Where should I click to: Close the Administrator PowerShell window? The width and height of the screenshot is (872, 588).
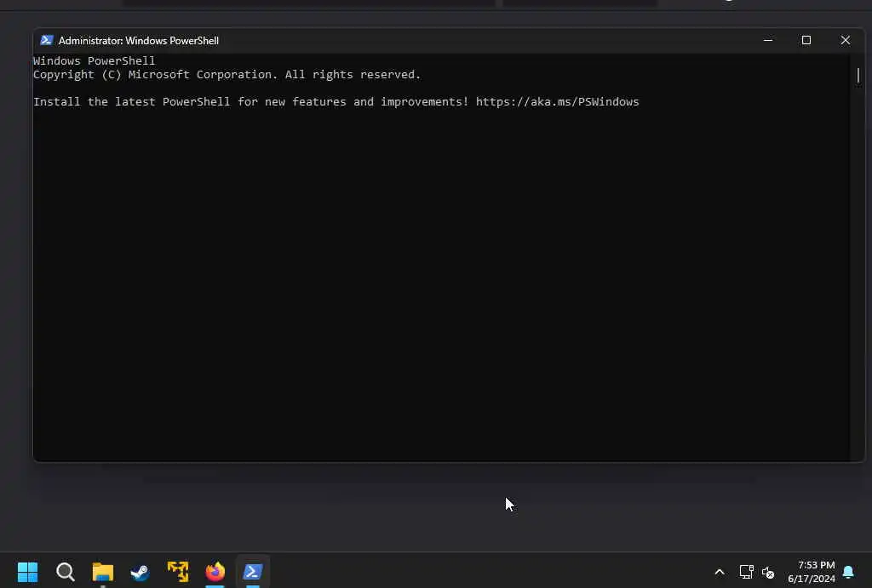click(845, 40)
